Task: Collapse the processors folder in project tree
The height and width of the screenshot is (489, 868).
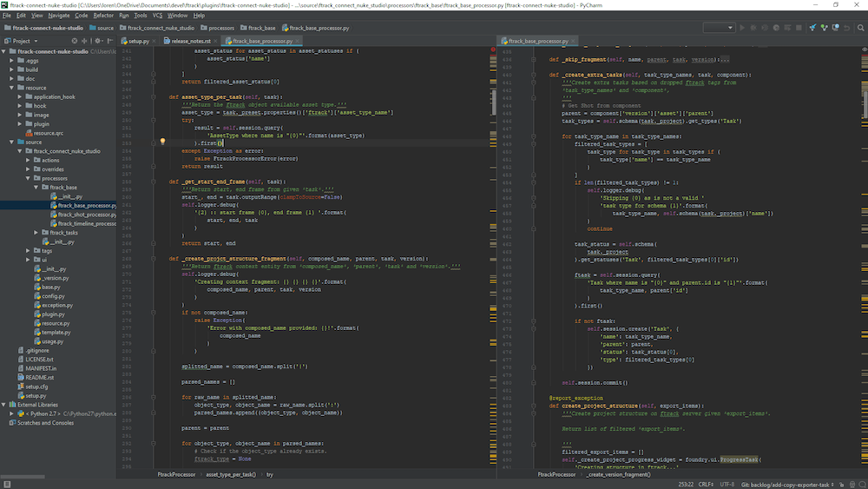Action: pyautogui.click(x=29, y=178)
